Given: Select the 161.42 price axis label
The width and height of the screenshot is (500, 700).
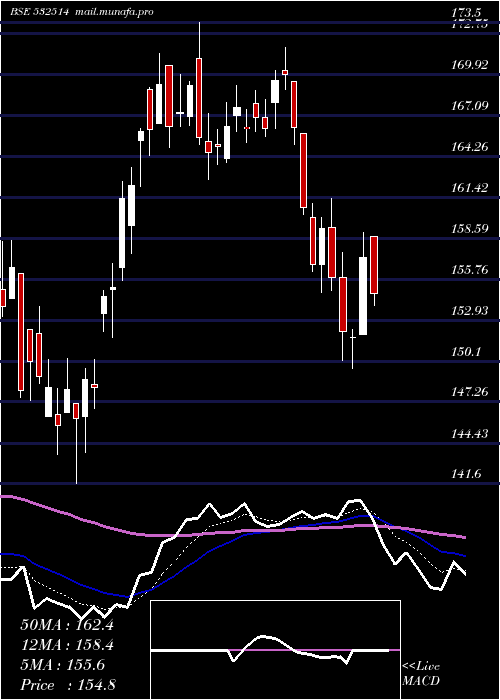Looking at the screenshot, I should pyautogui.click(x=469, y=188).
